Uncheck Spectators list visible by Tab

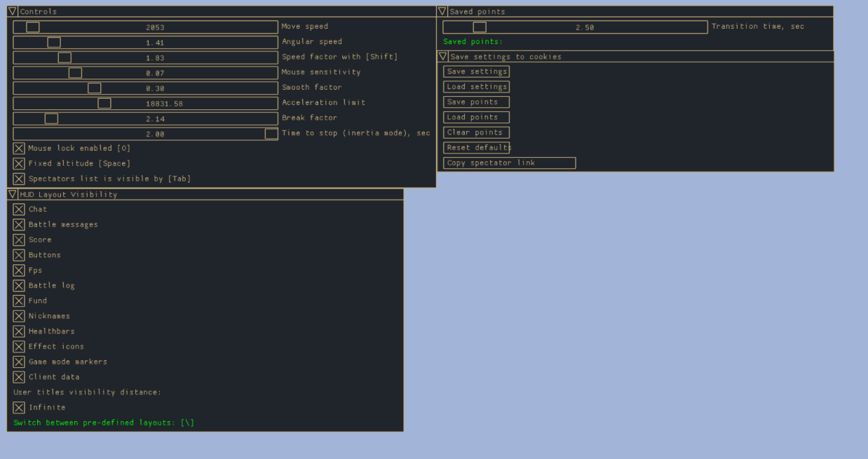[19, 179]
